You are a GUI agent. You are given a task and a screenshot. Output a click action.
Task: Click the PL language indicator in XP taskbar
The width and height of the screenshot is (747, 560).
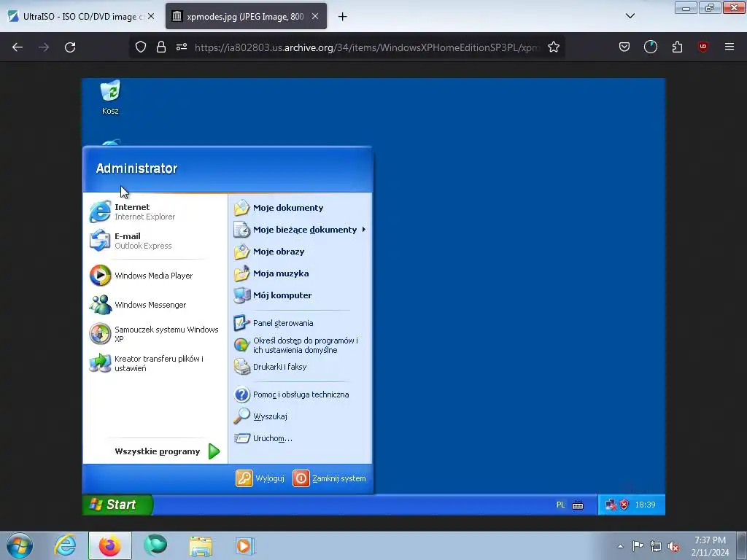[x=561, y=505]
